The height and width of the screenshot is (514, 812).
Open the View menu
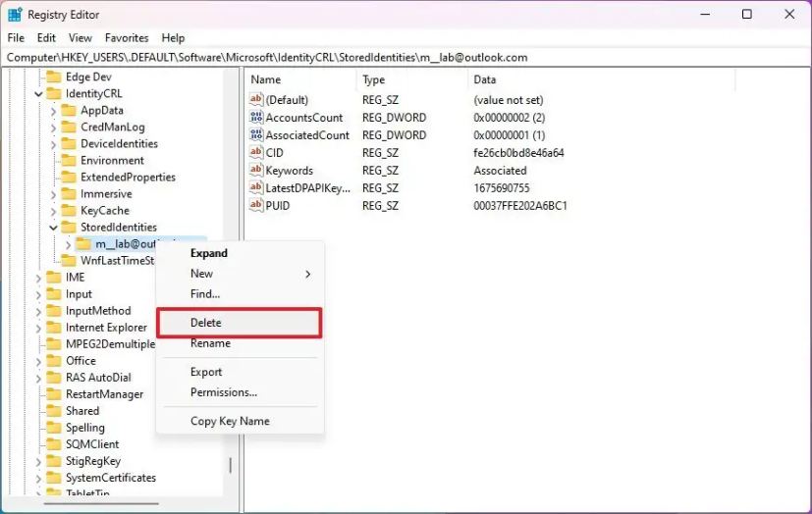81,37
